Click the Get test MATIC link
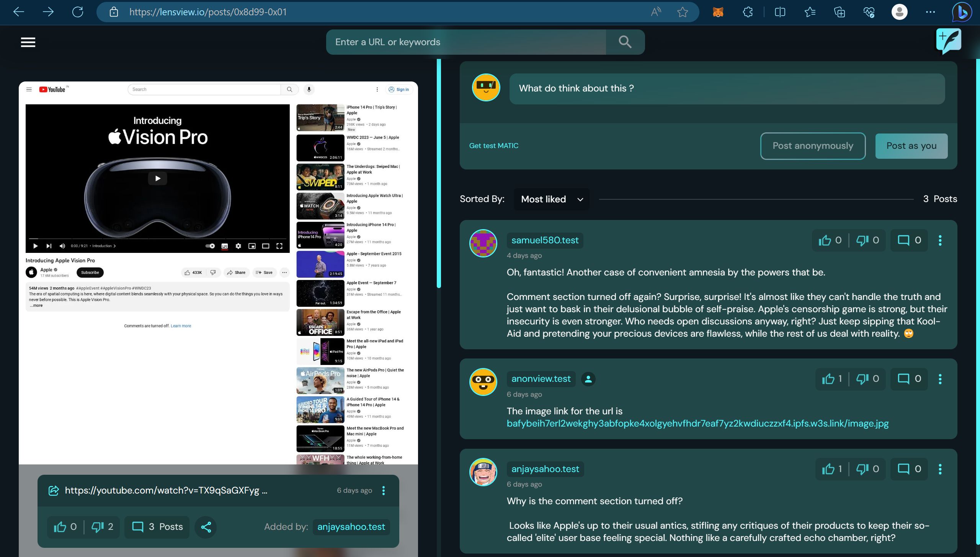 [x=493, y=146]
